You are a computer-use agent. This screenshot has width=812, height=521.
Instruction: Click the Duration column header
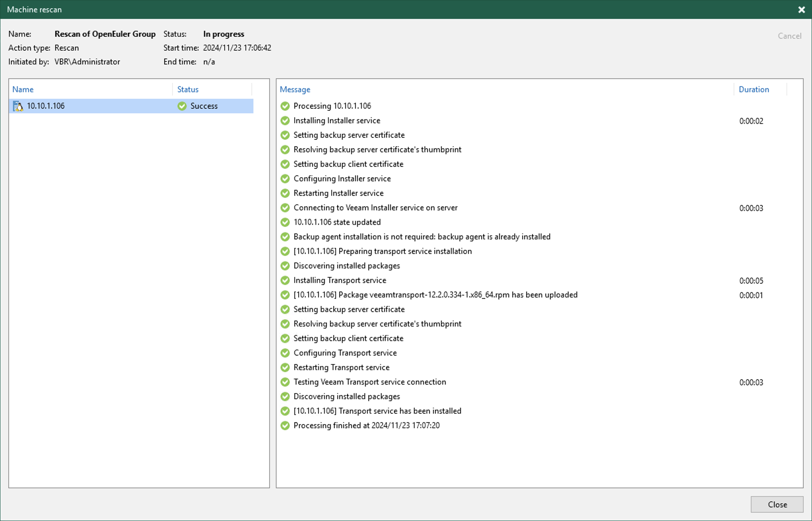754,89
